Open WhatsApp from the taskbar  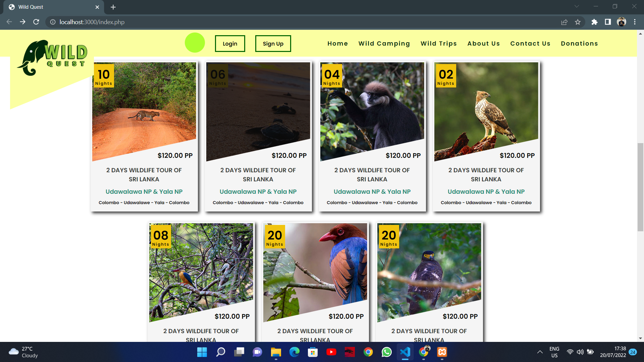point(386,352)
